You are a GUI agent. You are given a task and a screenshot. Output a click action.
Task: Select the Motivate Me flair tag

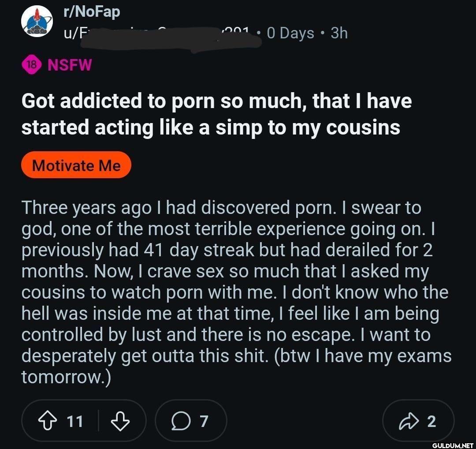pos(76,165)
